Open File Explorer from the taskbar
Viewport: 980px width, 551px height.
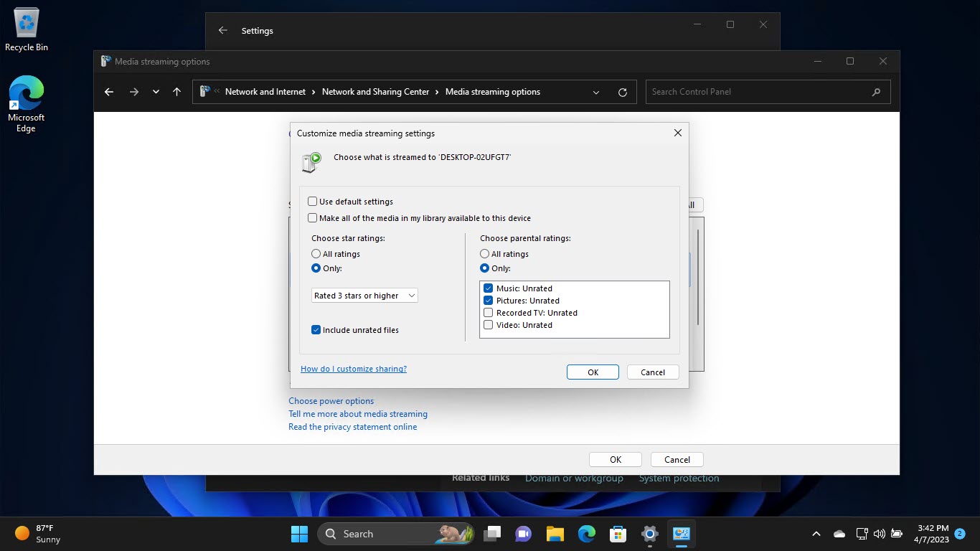[x=555, y=534]
